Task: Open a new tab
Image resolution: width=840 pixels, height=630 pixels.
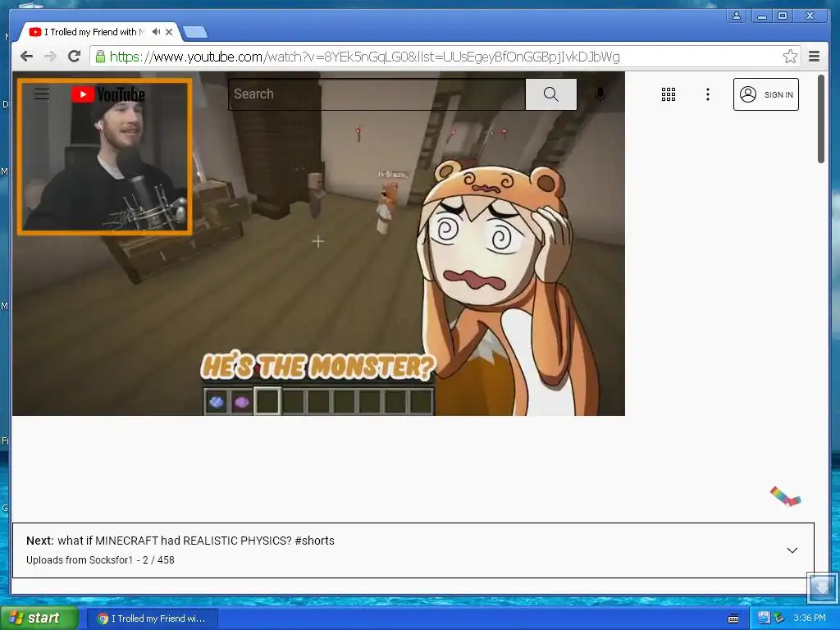Action: pyautogui.click(x=195, y=33)
